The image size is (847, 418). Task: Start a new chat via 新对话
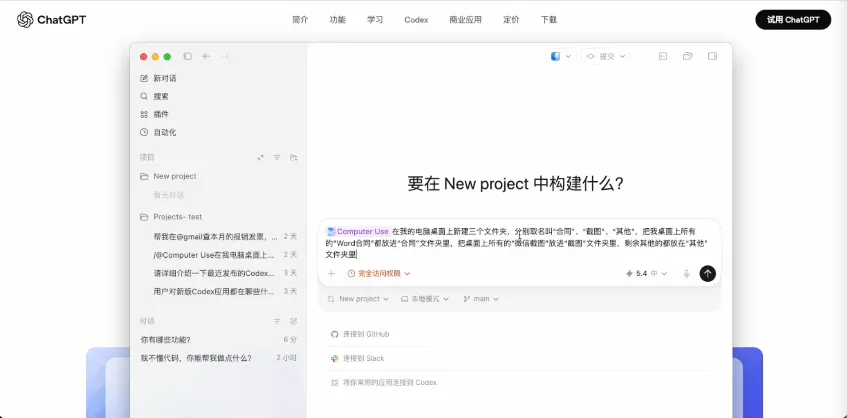click(158, 78)
